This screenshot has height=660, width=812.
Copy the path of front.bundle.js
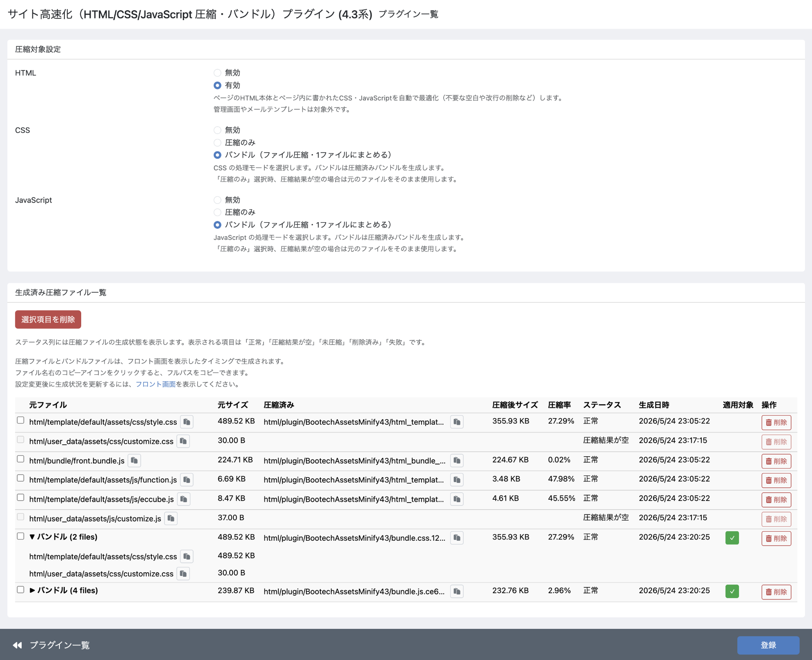pos(134,460)
